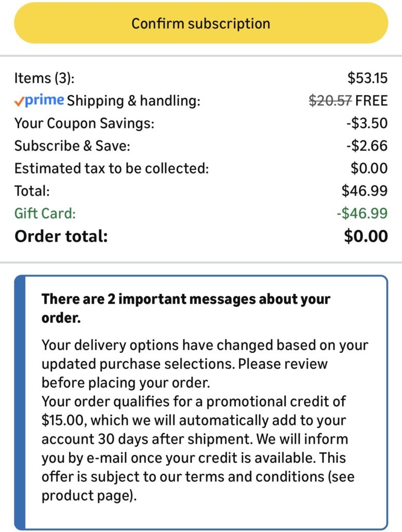Click the Total label
The height and width of the screenshot is (532, 402).
[x=32, y=191]
